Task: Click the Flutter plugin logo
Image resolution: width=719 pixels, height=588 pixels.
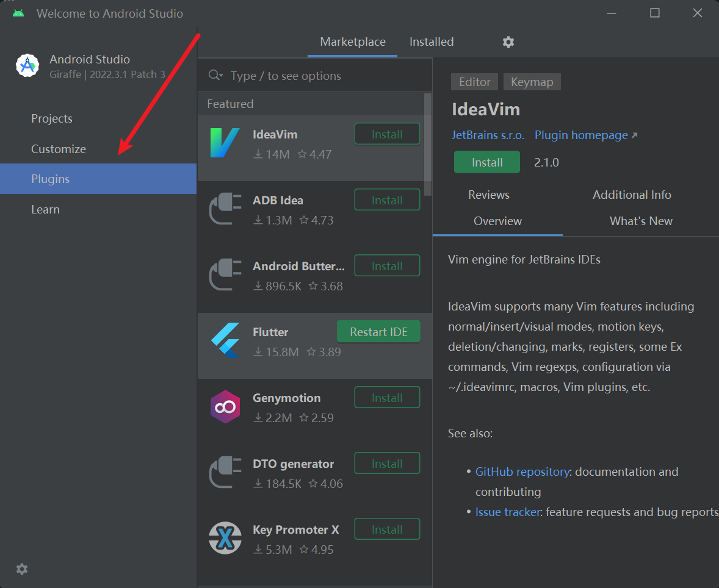Action: [225, 340]
